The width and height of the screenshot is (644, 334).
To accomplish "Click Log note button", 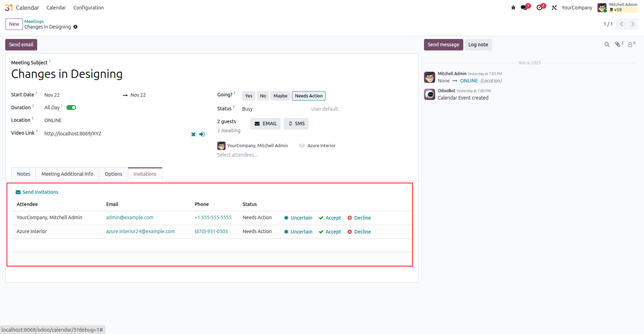I will point(478,45).
